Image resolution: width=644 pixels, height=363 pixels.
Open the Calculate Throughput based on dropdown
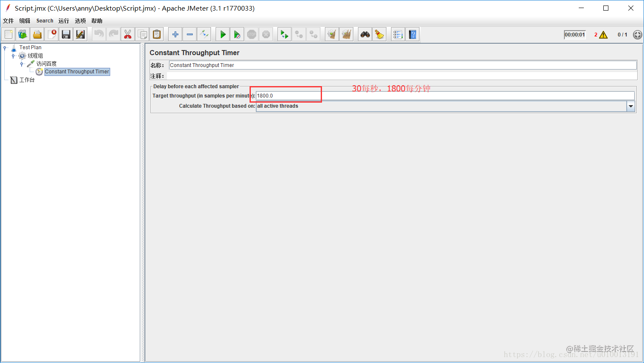[631, 106]
